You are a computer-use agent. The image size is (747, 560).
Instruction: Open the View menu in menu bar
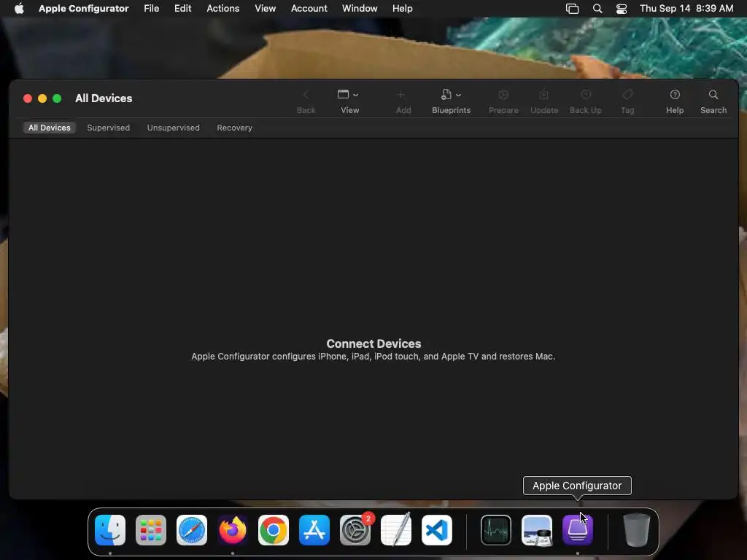(x=265, y=8)
